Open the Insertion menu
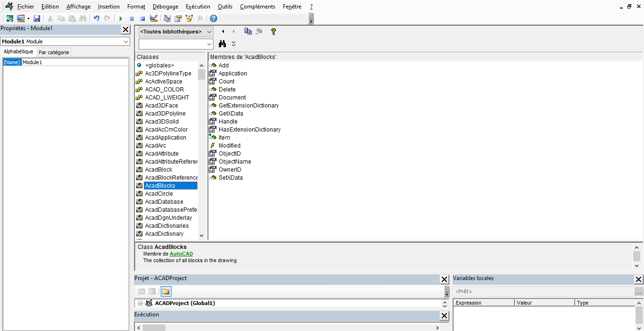Image resolution: width=644 pixels, height=331 pixels. 109,7
